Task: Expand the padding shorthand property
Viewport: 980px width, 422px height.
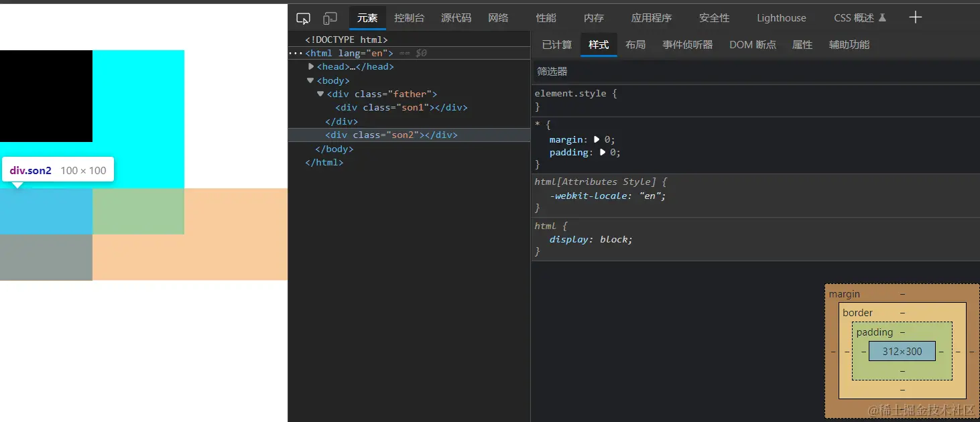Action: tap(603, 152)
